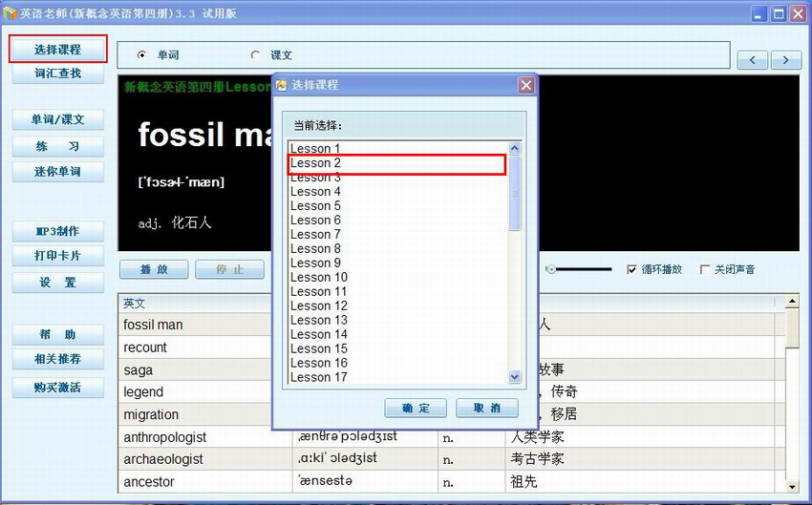This screenshot has width=812, height=505.
Task: Toggle the 关闭声音 mute checkbox
Action: [x=704, y=269]
